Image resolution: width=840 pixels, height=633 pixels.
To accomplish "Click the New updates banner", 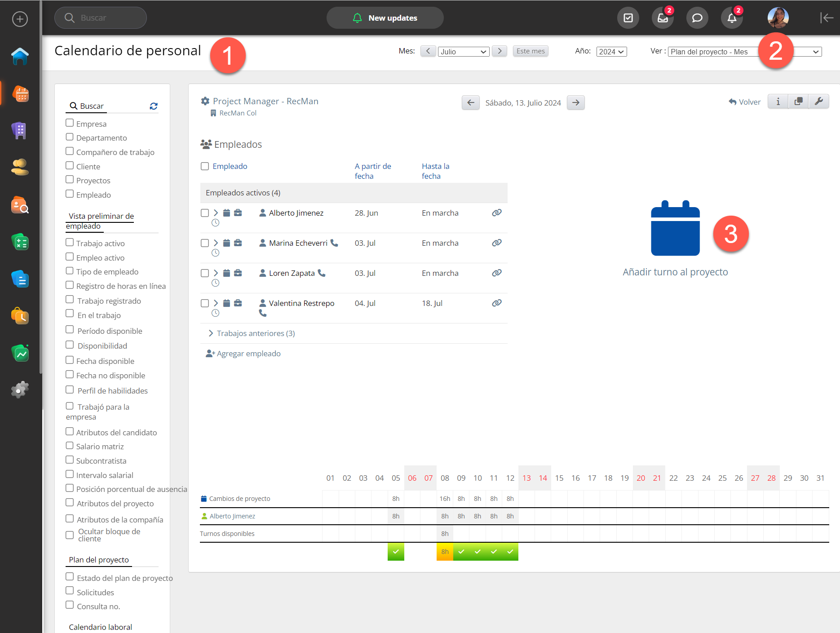I will [385, 18].
